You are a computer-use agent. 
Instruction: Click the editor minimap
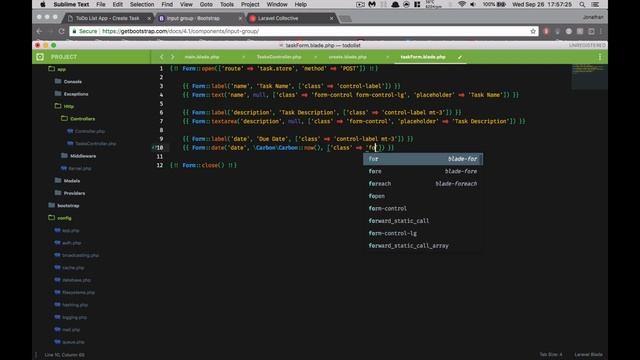(589, 77)
